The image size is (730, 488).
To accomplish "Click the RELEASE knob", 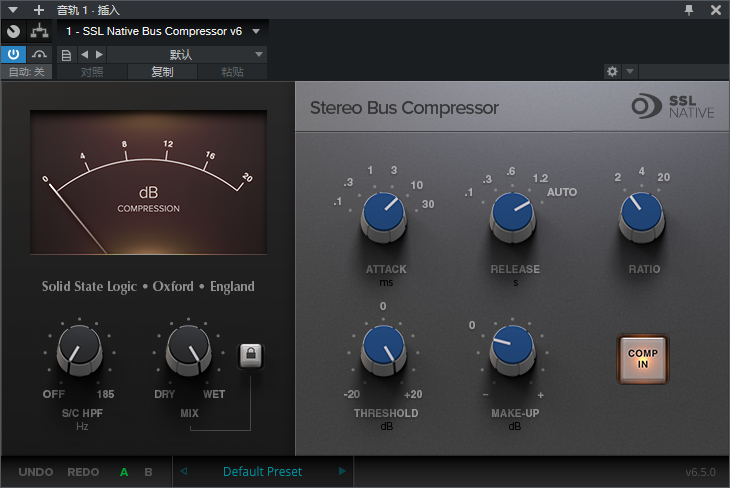I will click(513, 217).
